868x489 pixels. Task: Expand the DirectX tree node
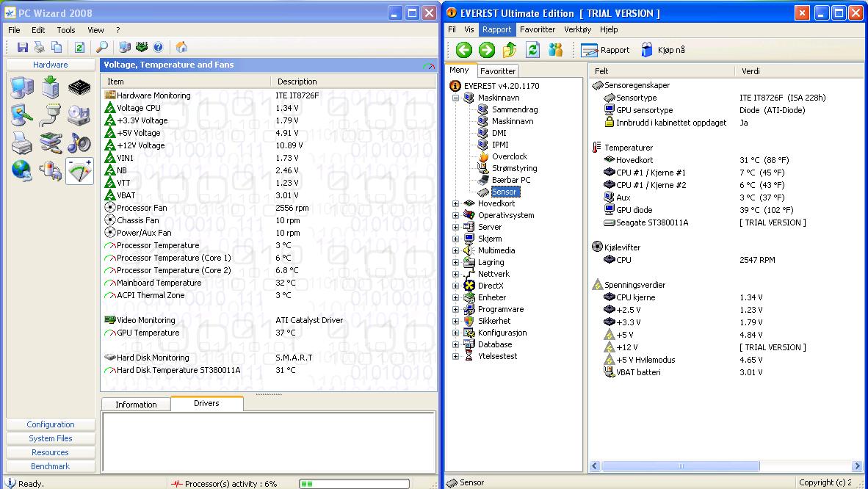pos(455,286)
